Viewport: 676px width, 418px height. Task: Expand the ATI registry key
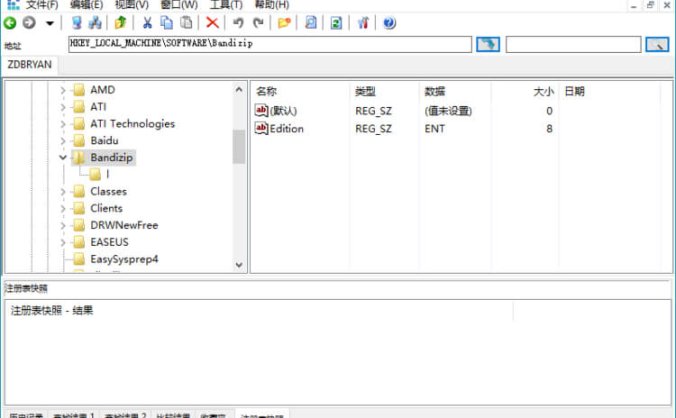click(63, 107)
